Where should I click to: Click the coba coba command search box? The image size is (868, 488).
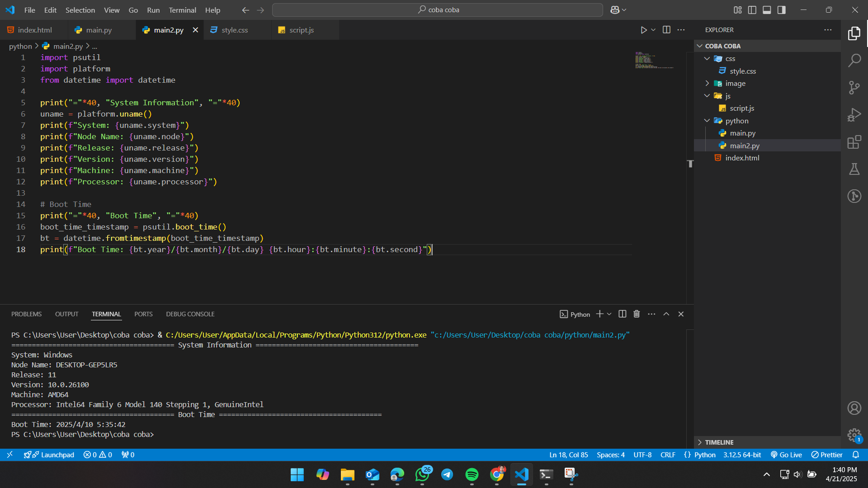click(x=437, y=10)
